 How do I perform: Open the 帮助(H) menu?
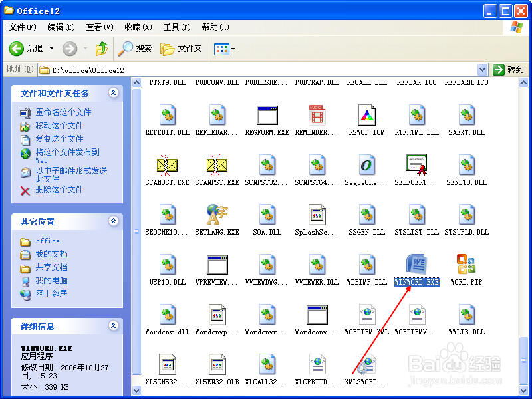(215, 27)
